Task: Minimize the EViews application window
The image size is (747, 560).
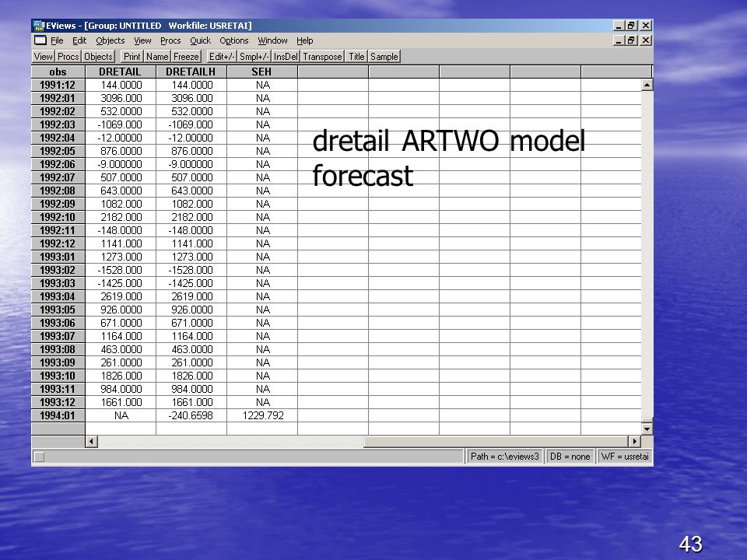Action: pyautogui.click(x=619, y=26)
